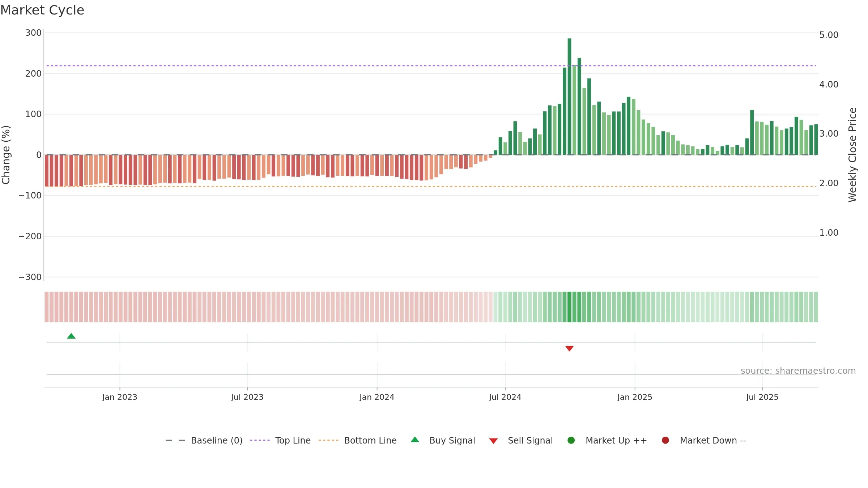
Task: Click the Jul 2025 axis label
Action: point(762,397)
